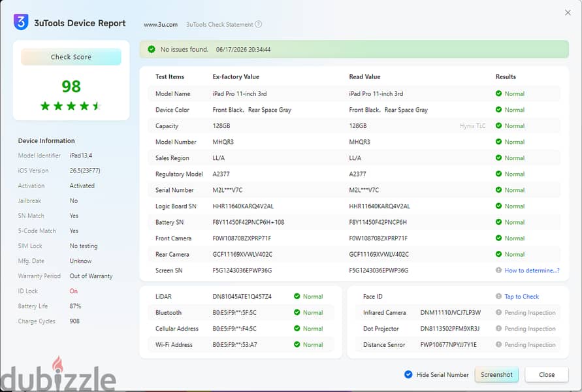Screen dimensions: 582x392
Task: Click Infrared Camera pending status icon
Action: 499,312
